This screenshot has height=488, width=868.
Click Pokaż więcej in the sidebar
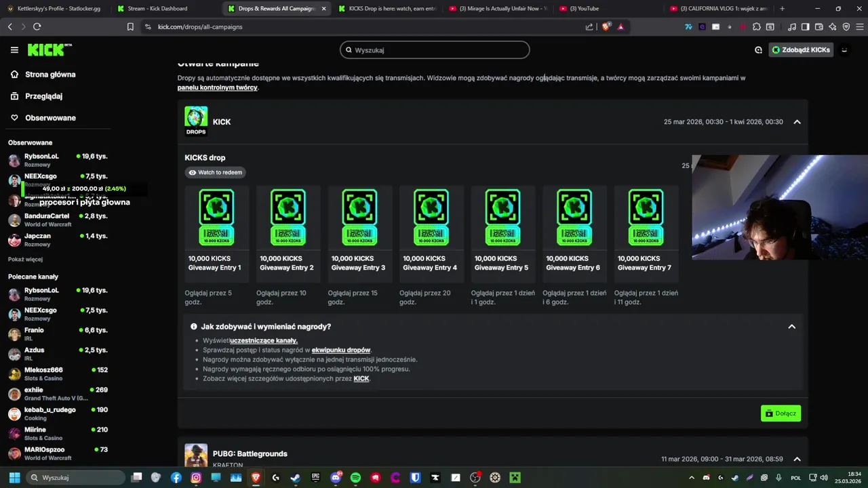pos(25,260)
